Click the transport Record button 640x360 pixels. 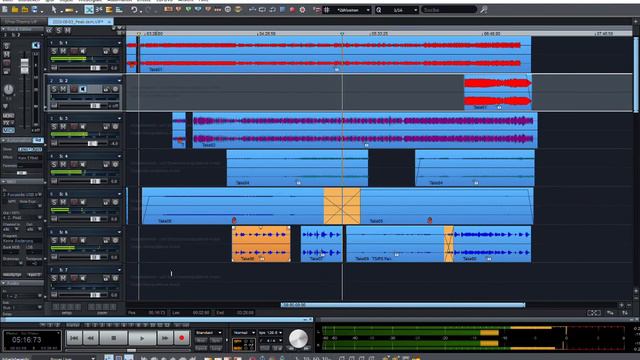point(182,338)
